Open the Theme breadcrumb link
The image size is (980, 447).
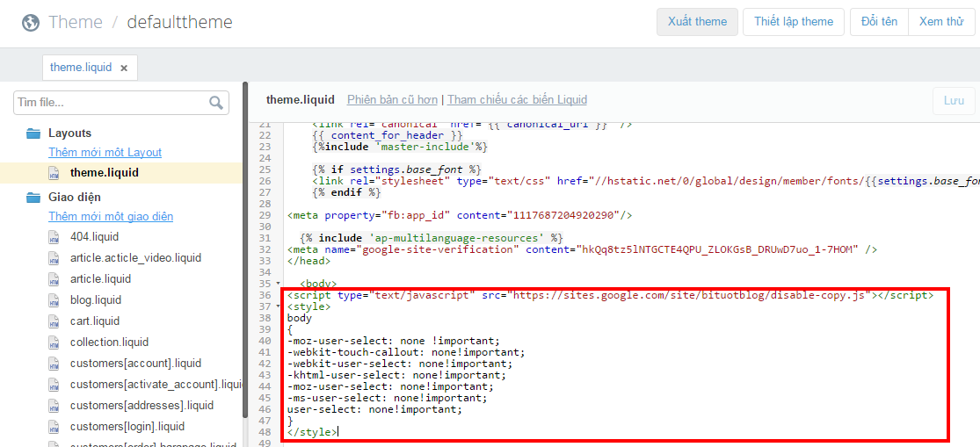point(75,23)
